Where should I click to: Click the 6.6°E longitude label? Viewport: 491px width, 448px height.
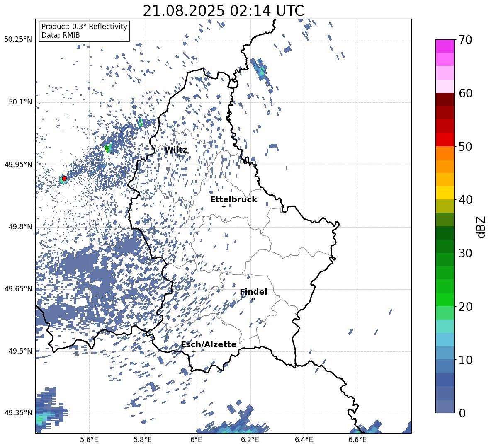tap(357, 440)
